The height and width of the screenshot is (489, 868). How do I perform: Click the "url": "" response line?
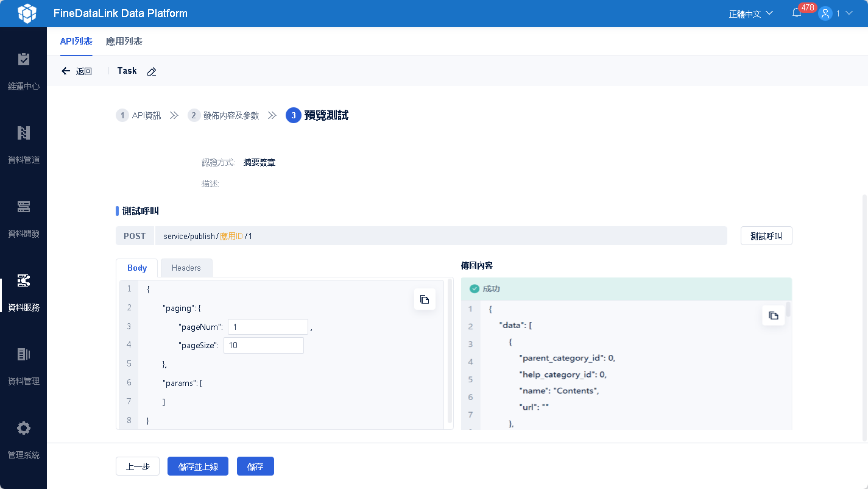[x=534, y=406]
